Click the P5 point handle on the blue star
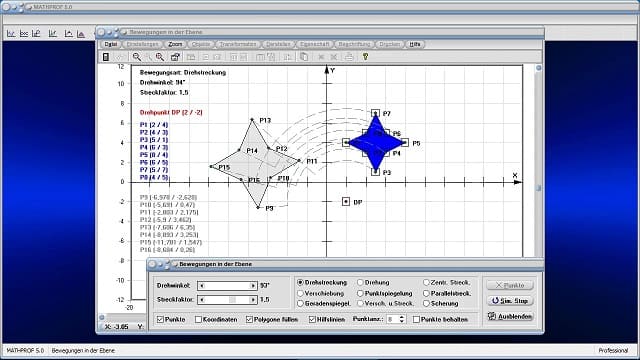The image size is (640, 360). 404,142
